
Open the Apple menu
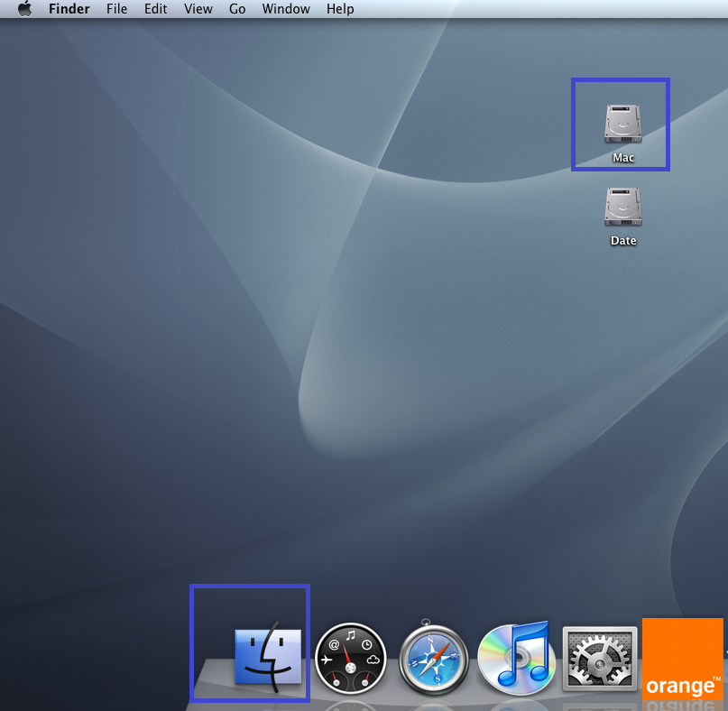click(x=25, y=8)
